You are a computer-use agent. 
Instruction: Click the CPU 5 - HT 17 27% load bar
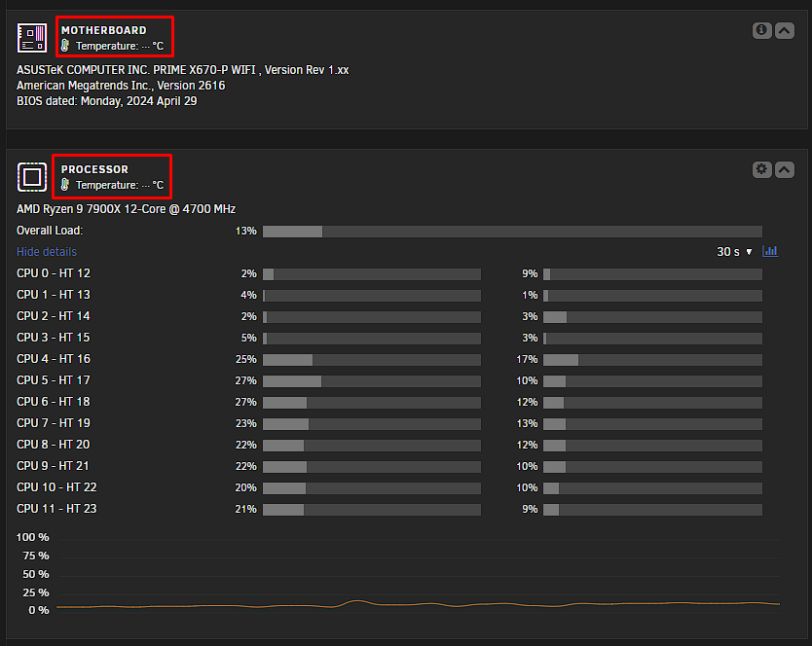click(x=372, y=381)
